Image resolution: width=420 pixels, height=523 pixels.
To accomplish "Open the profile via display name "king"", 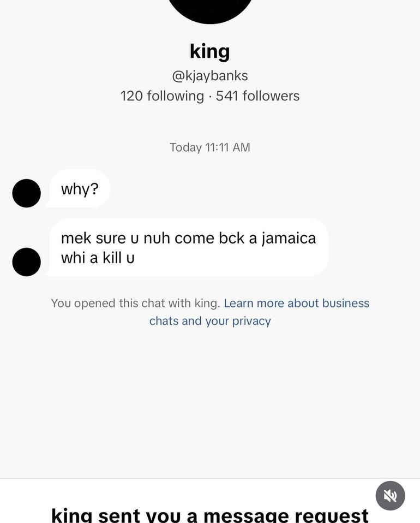I will [210, 51].
